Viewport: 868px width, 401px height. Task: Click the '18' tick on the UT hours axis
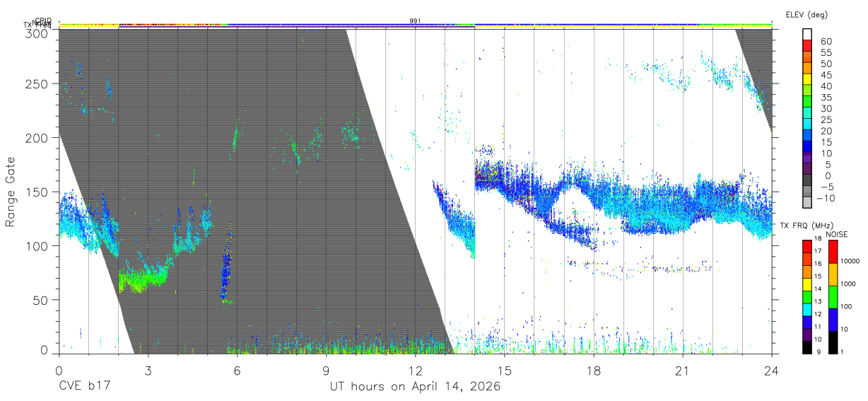593,371
